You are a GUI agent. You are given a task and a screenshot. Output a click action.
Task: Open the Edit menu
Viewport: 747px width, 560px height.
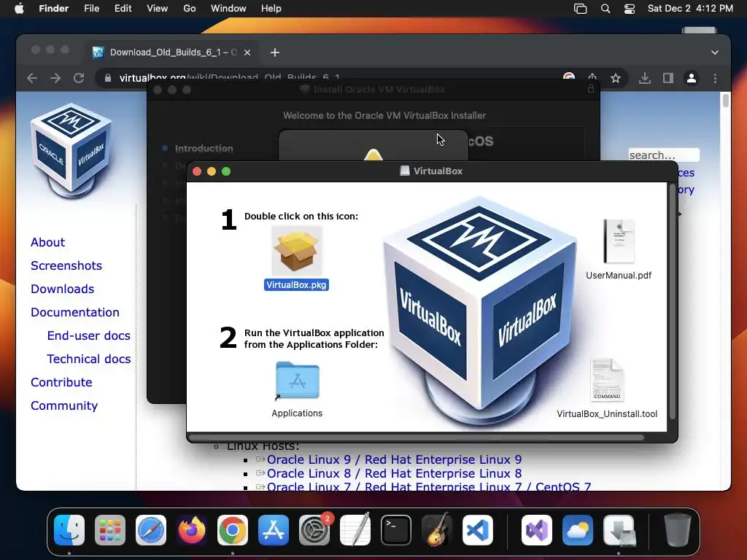(123, 9)
